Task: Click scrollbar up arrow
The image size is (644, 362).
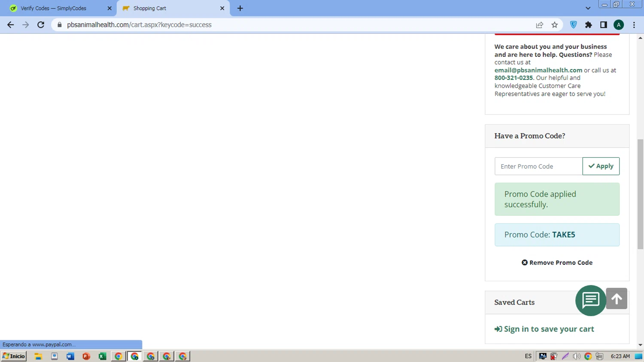Action: [x=640, y=38]
